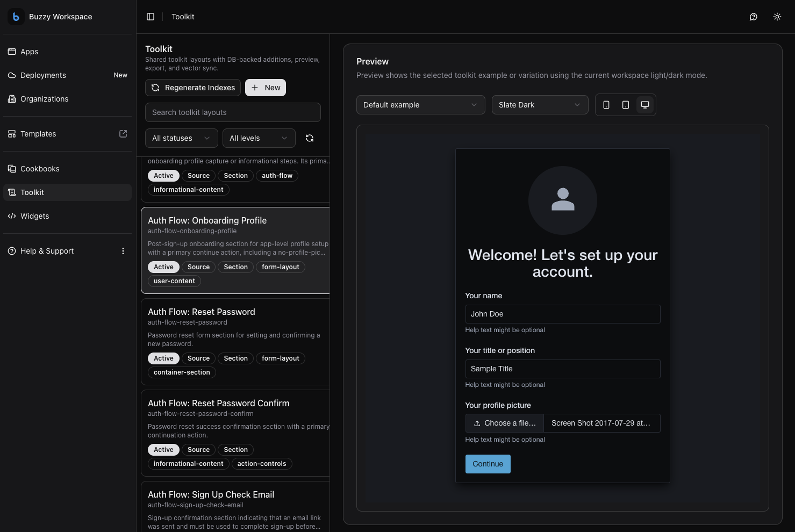Focus the Search toolkit layouts field
Viewport: 795px width, 532px height.
coord(233,112)
